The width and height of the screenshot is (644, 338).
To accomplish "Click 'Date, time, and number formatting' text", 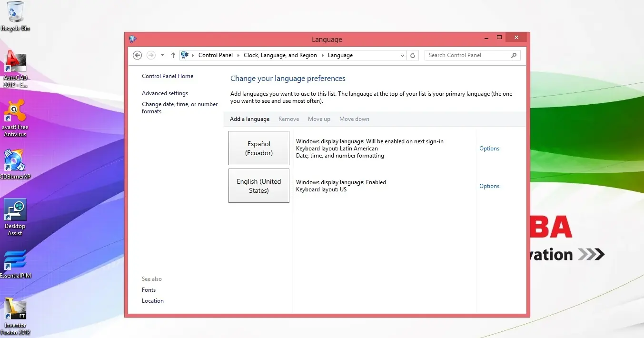I will tap(340, 156).
